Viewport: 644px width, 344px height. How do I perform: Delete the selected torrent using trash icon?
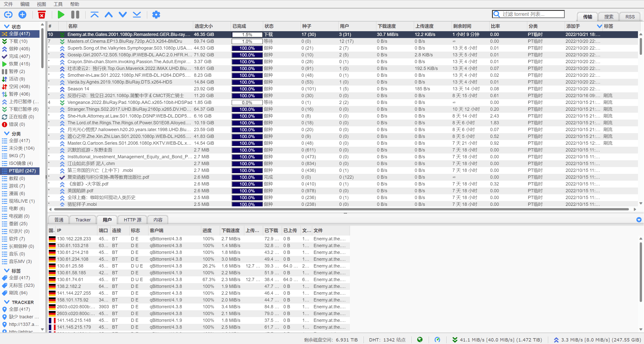coord(42,14)
